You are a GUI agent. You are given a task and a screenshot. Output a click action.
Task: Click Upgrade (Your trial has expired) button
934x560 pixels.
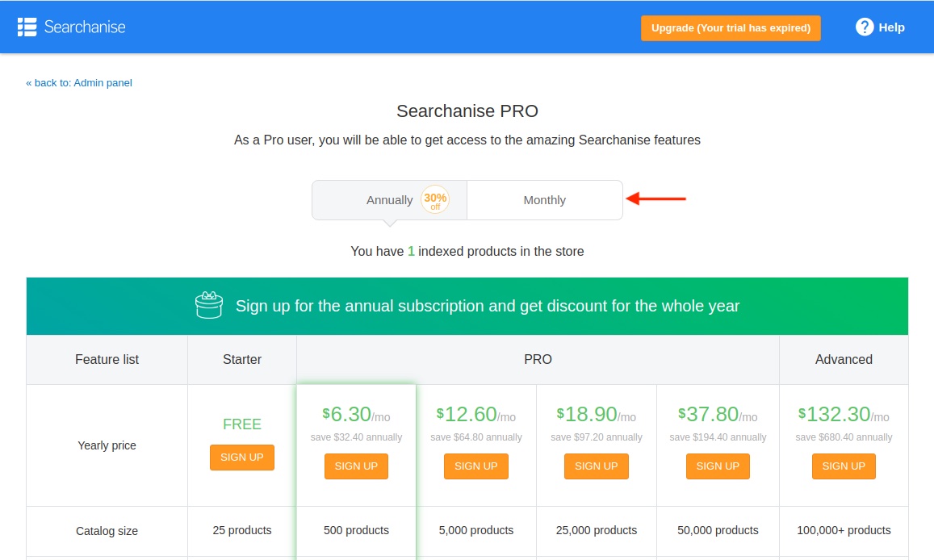tap(731, 28)
